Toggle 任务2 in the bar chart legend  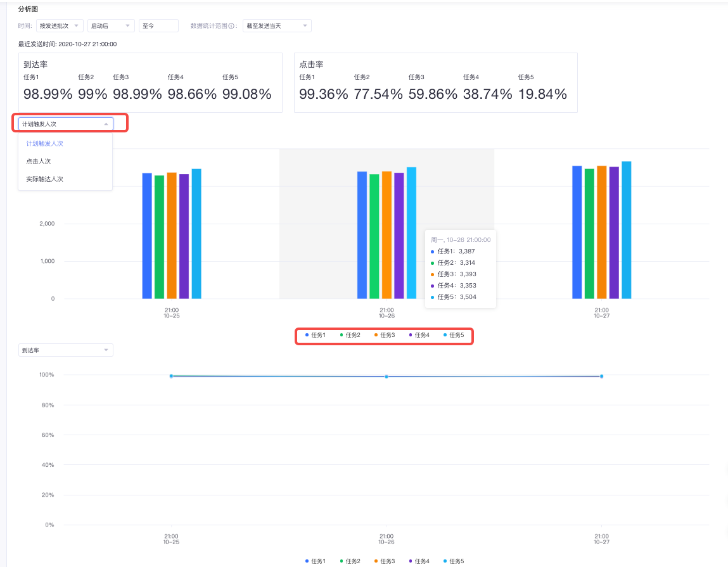coord(350,334)
